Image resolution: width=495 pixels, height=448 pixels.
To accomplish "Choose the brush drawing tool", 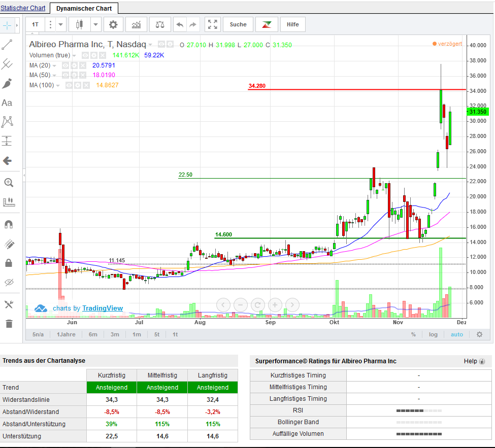I will coord(7,84).
